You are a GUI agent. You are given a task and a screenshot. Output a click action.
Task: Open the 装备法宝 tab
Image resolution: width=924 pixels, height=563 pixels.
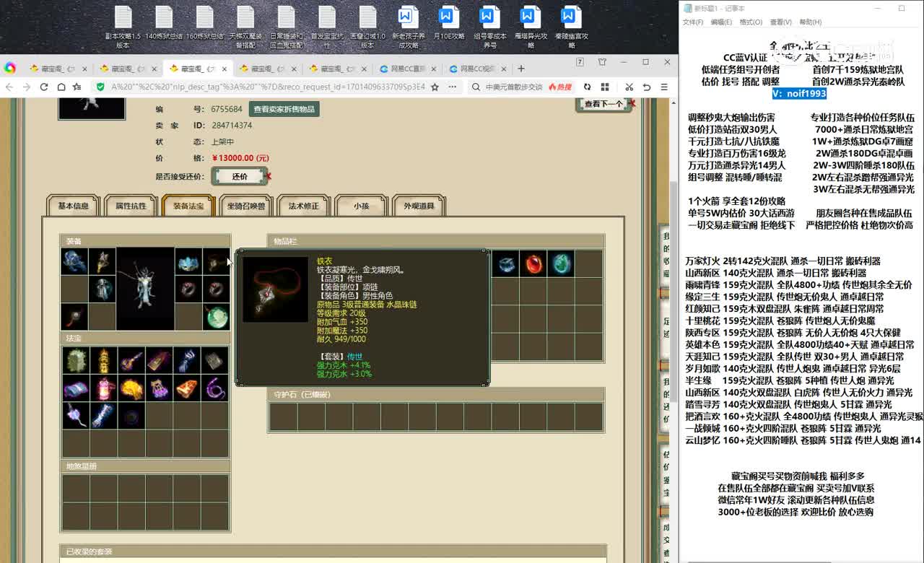[x=188, y=206]
